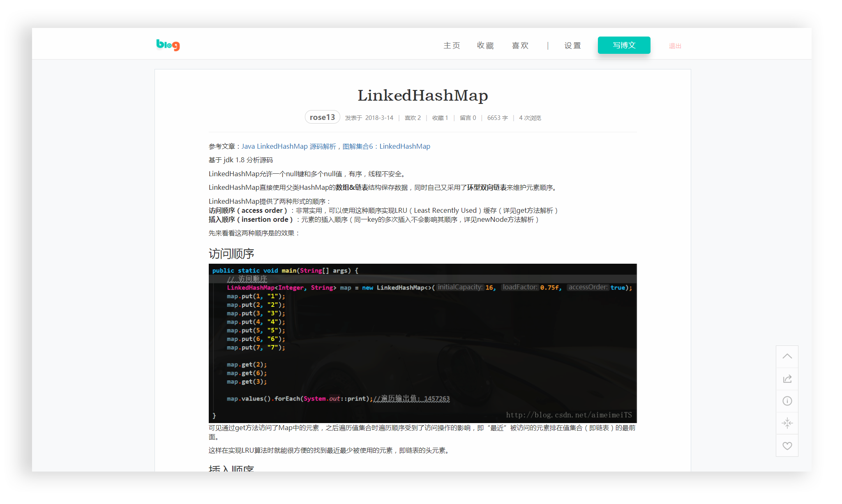Open Java LinkedHashMap 源码解析 reference link

pyautogui.click(x=288, y=146)
